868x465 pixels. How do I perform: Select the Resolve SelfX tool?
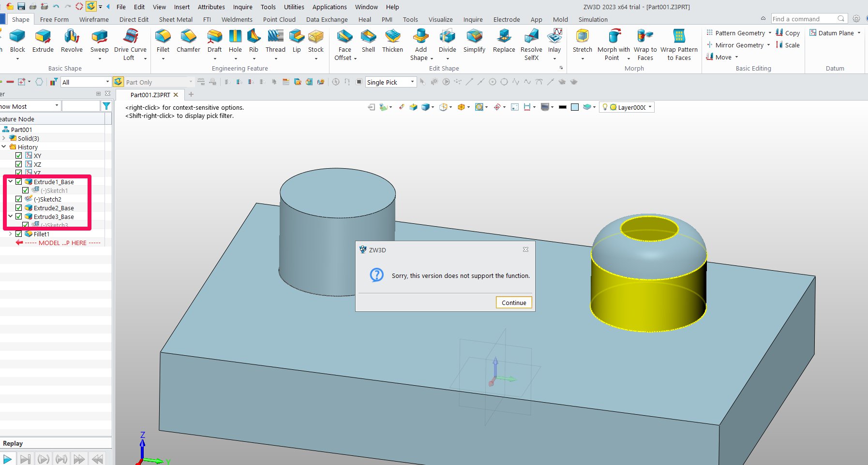(531, 44)
